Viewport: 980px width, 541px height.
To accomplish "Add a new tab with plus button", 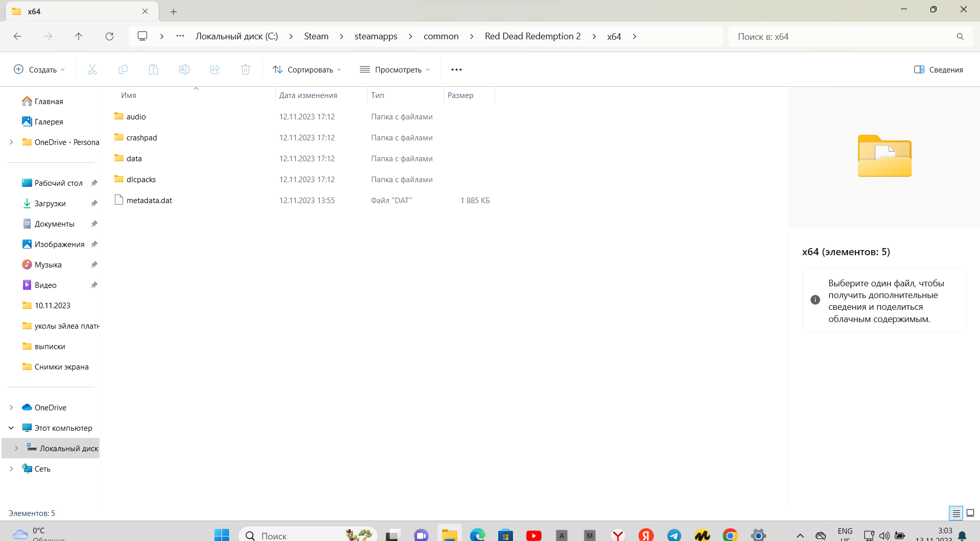I will coord(174,11).
